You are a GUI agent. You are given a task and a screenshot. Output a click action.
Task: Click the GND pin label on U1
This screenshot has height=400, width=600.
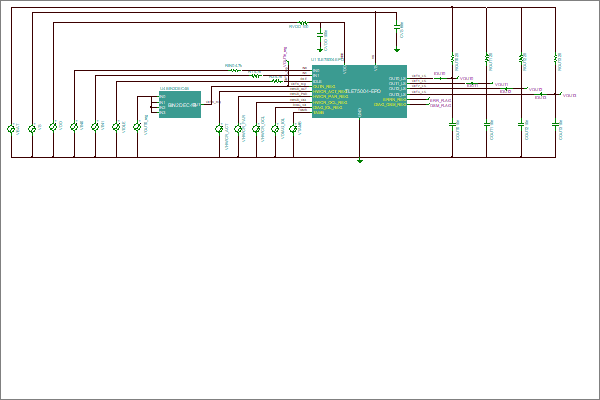(360, 112)
